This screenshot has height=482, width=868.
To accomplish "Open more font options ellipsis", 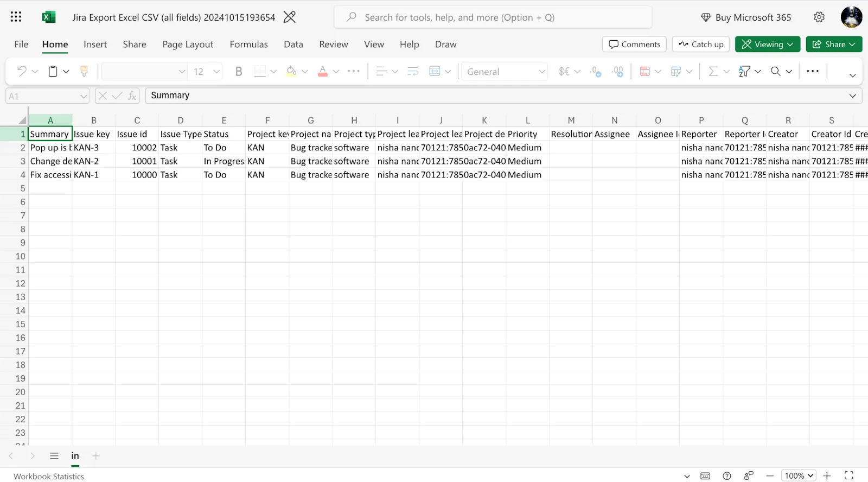I will click(354, 71).
